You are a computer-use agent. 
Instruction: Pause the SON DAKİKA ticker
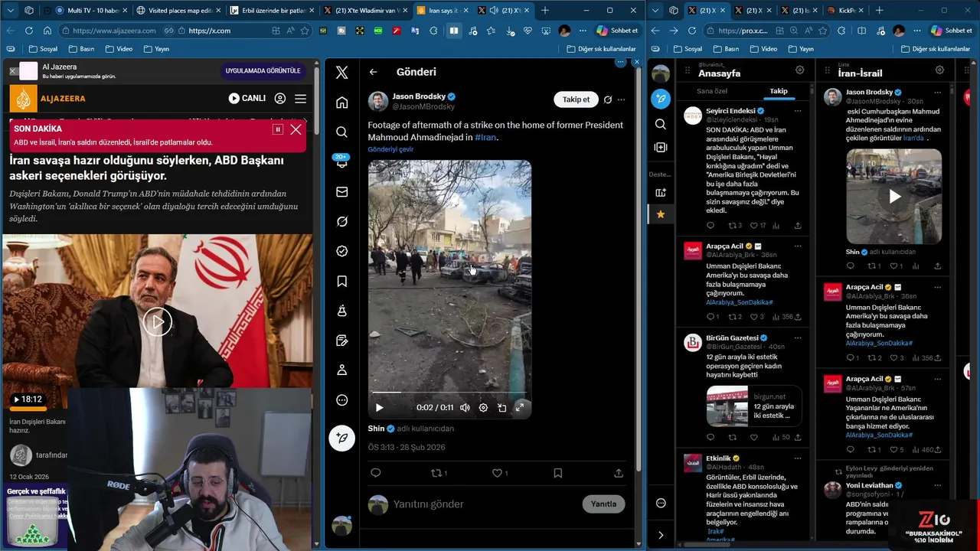tap(278, 129)
